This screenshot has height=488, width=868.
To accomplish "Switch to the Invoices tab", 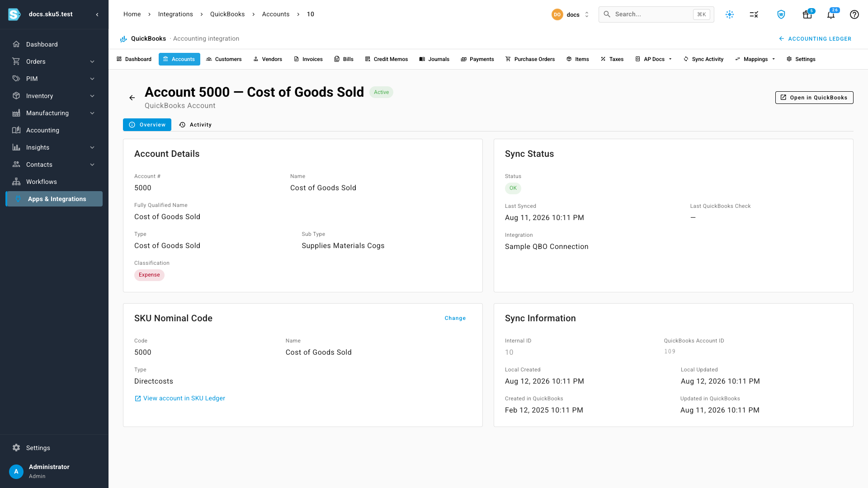I will pyautogui.click(x=308, y=59).
